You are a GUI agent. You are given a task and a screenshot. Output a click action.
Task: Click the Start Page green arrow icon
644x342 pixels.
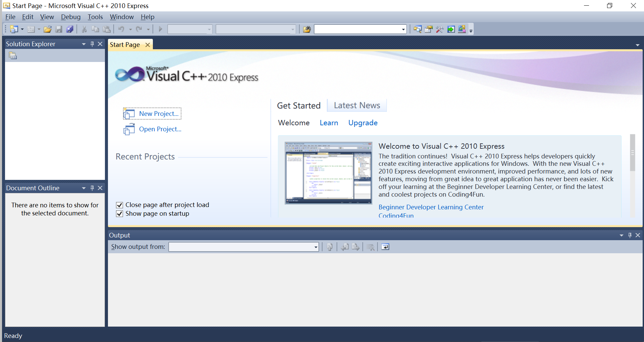451,29
